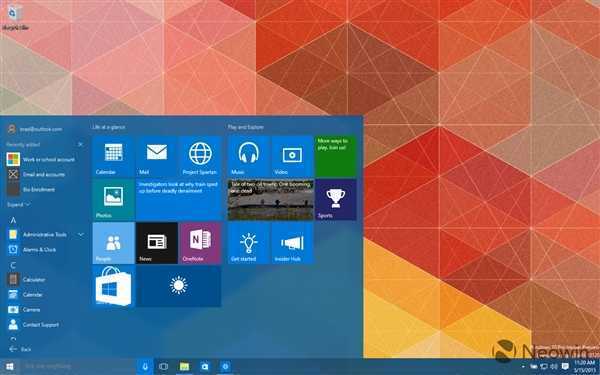This screenshot has height=375, width=600.
Task: Launch Alarms & Clock from app list
Action: pyautogui.click(x=32, y=249)
